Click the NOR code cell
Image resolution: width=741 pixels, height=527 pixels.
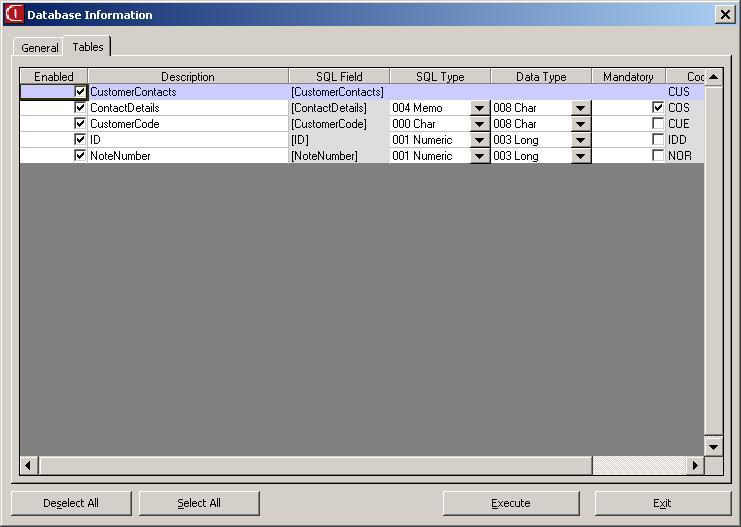[x=685, y=156]
